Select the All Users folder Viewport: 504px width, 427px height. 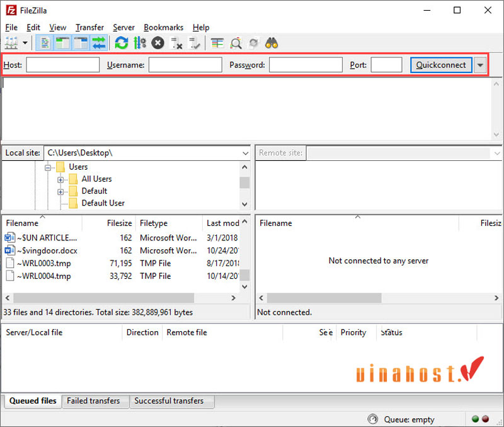click(x=96, y=179)
